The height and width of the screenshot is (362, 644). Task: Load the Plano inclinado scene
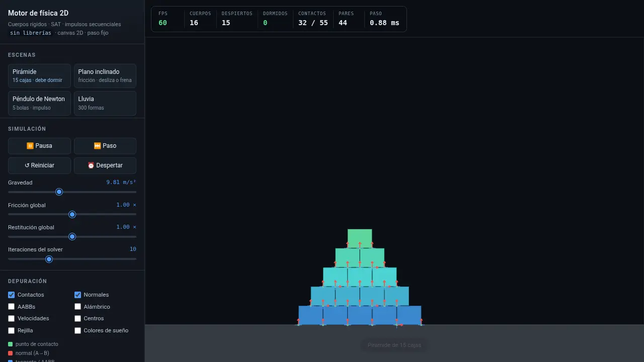pos(105,76)
